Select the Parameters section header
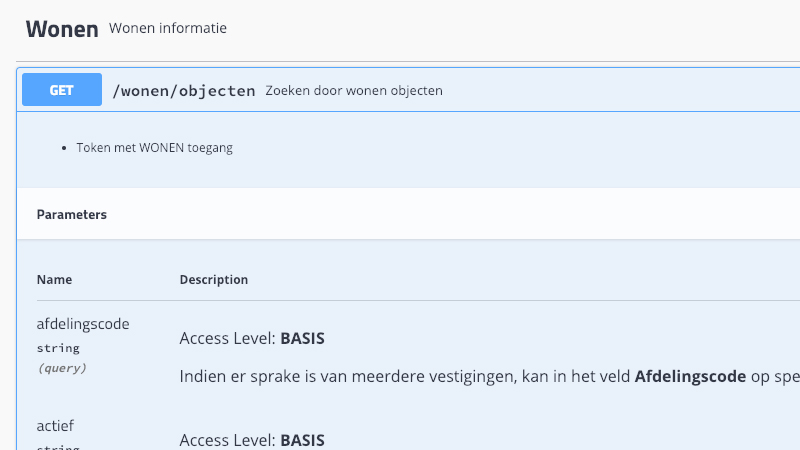800x450 pixels. tap(71, 214)
